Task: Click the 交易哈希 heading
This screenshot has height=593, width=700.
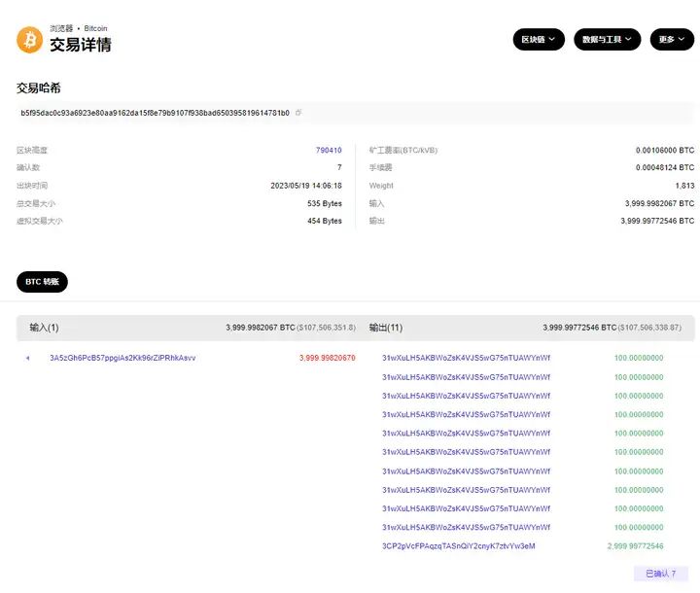Action: [x=38, y=87]
